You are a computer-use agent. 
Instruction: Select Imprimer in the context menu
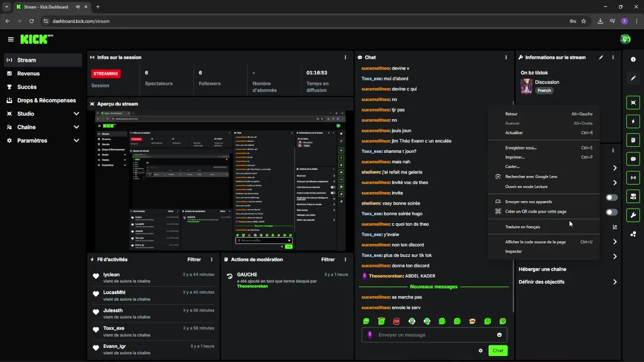click(543, 157)
